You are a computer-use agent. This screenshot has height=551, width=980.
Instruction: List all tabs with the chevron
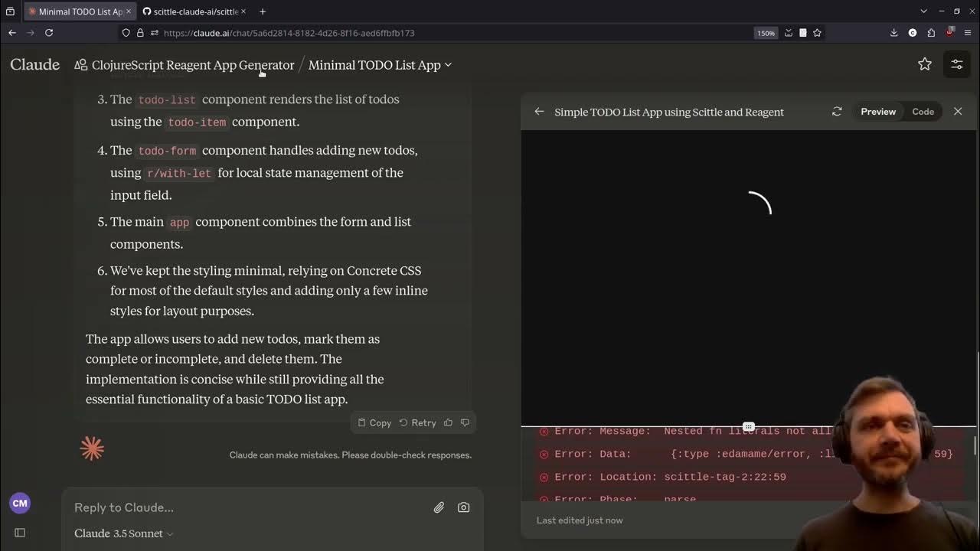923,11
